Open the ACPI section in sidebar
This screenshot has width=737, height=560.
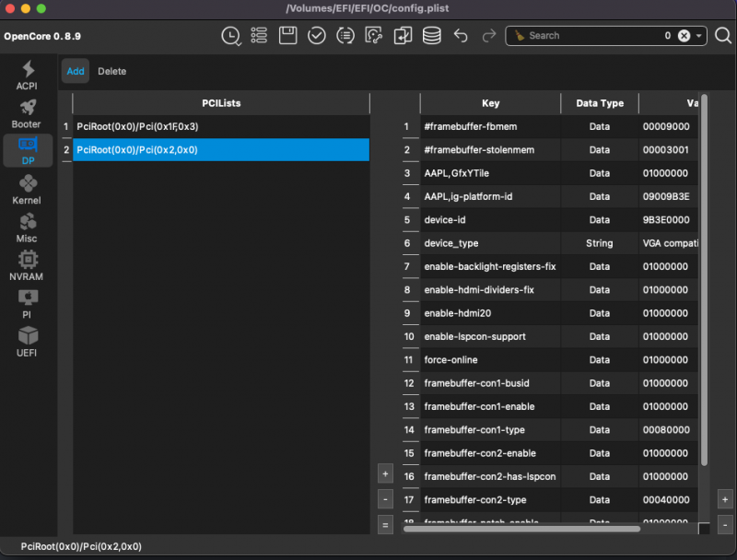point(27,75)
